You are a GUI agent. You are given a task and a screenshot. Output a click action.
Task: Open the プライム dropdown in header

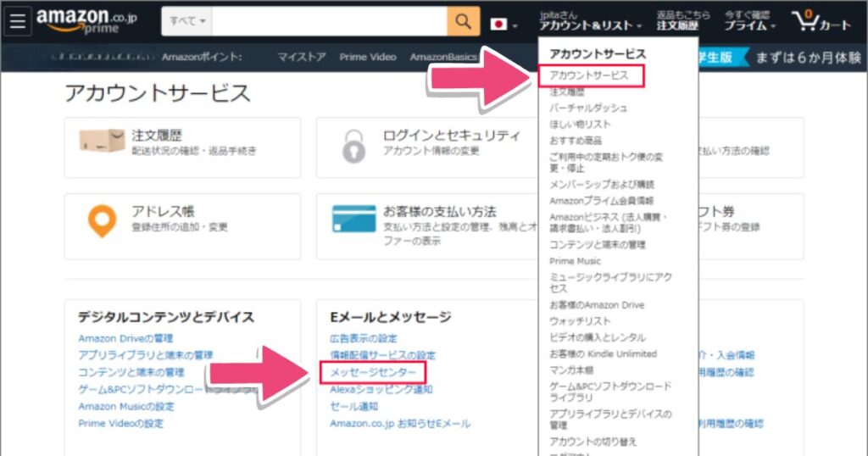pyautogui.click(x=750, y=20)
